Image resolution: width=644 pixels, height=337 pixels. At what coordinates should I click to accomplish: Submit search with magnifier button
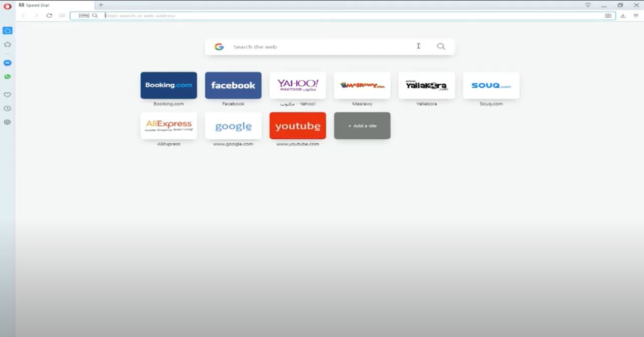pyautogui.click(x=441, y=47)
